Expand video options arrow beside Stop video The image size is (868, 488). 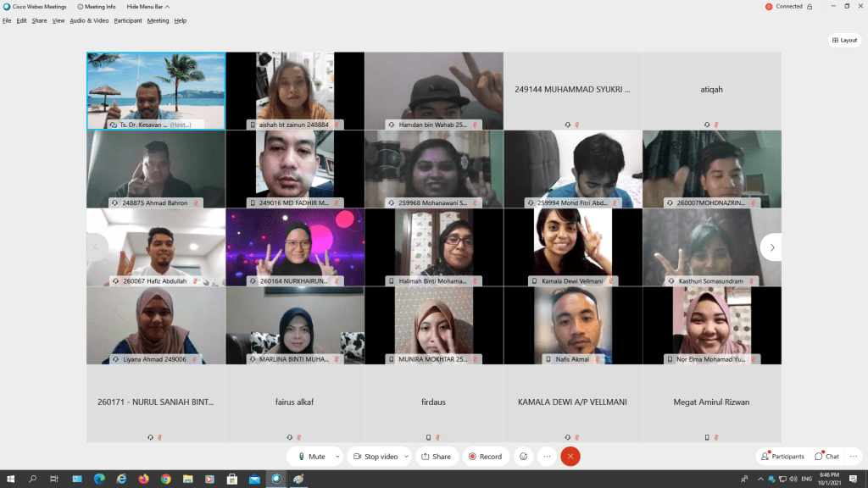click(x=406, y=456)
